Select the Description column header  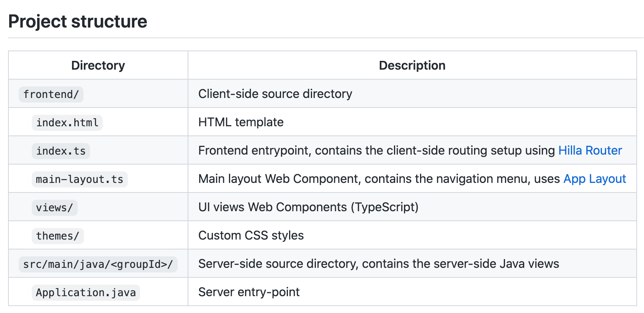(412, 65)
